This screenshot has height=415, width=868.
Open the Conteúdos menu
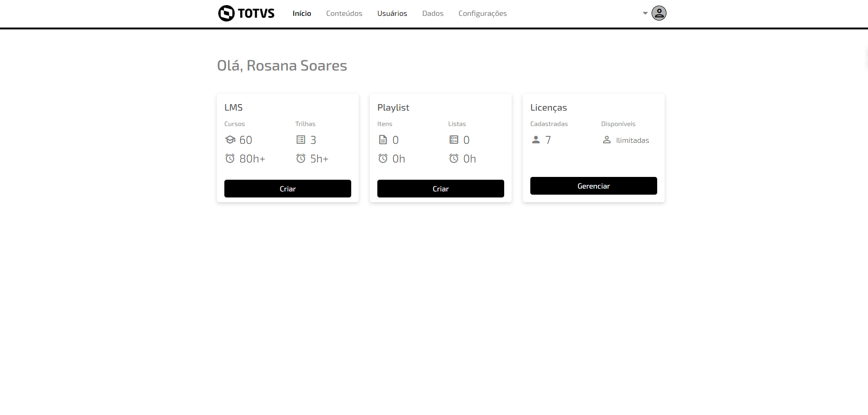(x=344, y=14)
